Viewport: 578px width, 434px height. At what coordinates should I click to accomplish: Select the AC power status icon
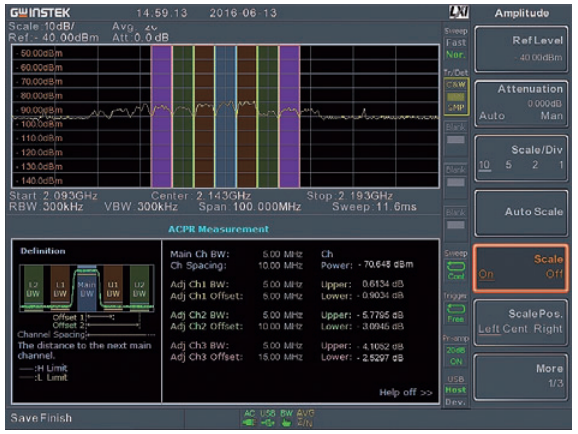tap(250, 418)
